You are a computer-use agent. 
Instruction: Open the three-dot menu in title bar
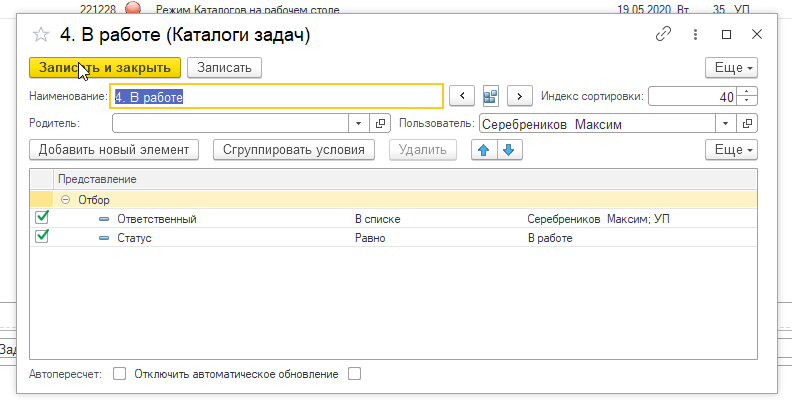(694, 34)
